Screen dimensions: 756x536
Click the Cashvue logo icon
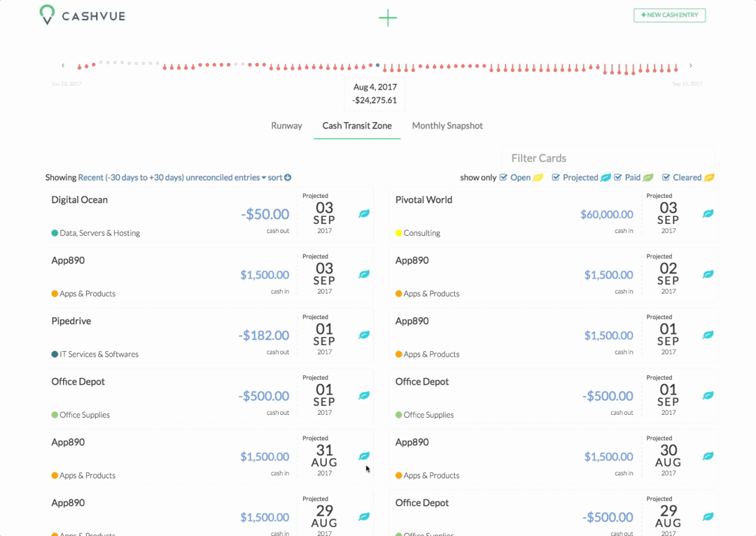tap(47, 15)
